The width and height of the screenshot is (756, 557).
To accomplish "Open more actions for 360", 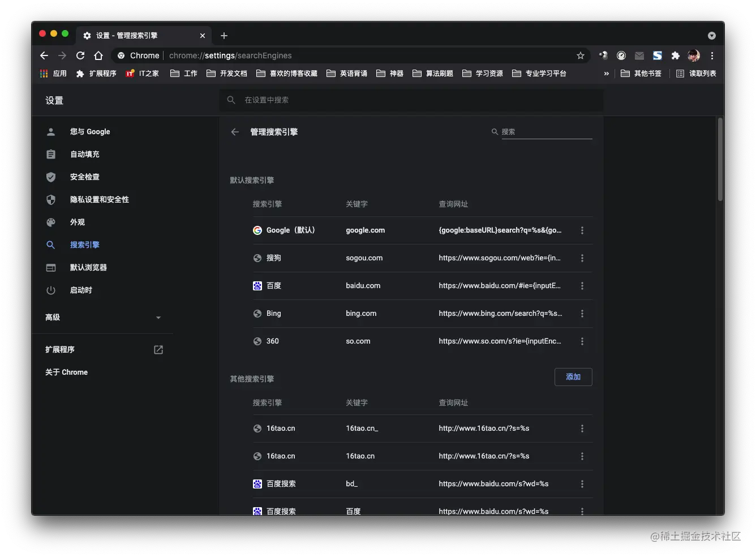I will 582,341.
